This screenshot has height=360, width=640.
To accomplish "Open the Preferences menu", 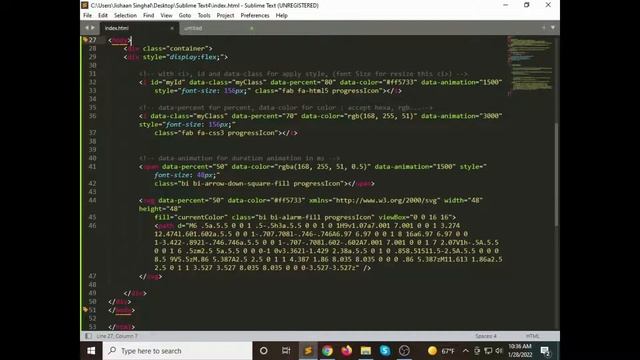I will tap(255, 16).
